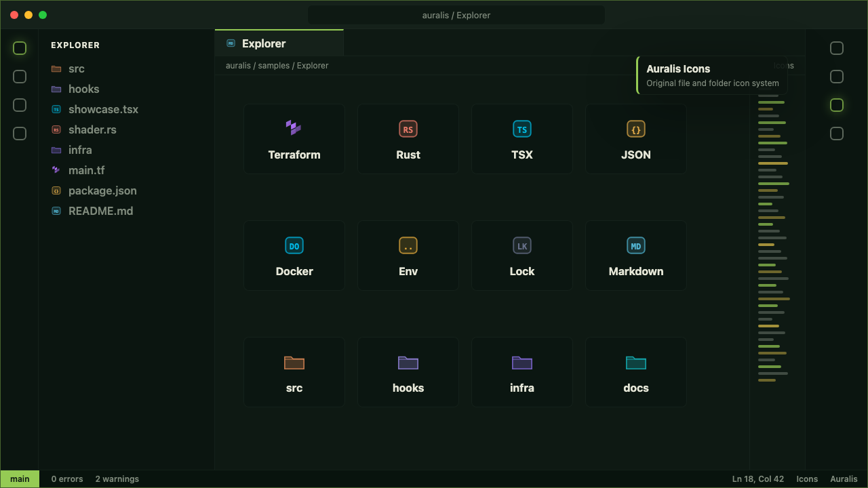Click the main branch indicator in status bar
The height and width of the screenshot is (488, 868).
point(20,479)
